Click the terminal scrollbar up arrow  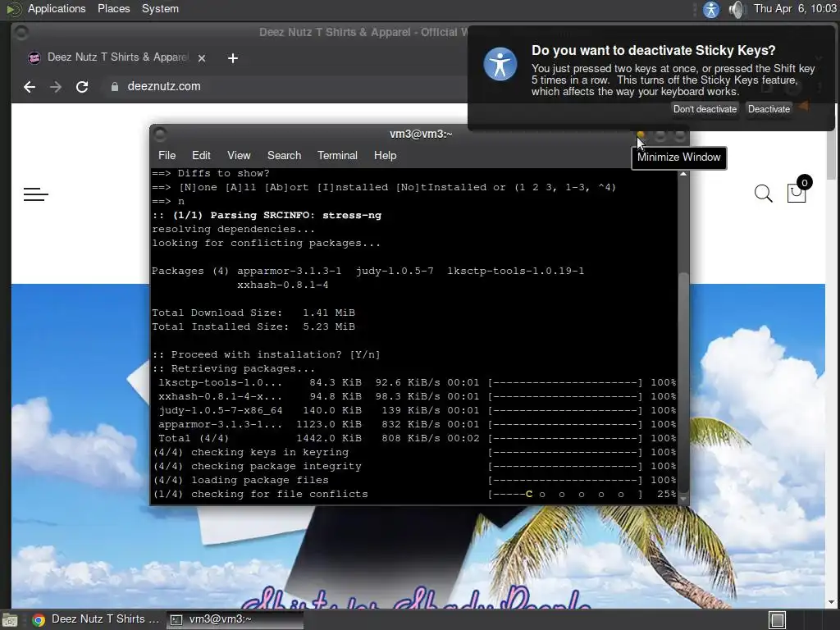coord(683,174)
